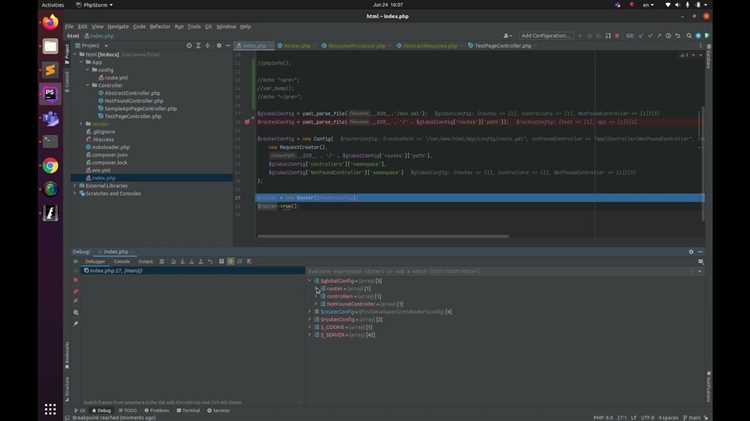Click the Activities button in top bar
This screenshot has width=750, height=421.
[53, 5]
